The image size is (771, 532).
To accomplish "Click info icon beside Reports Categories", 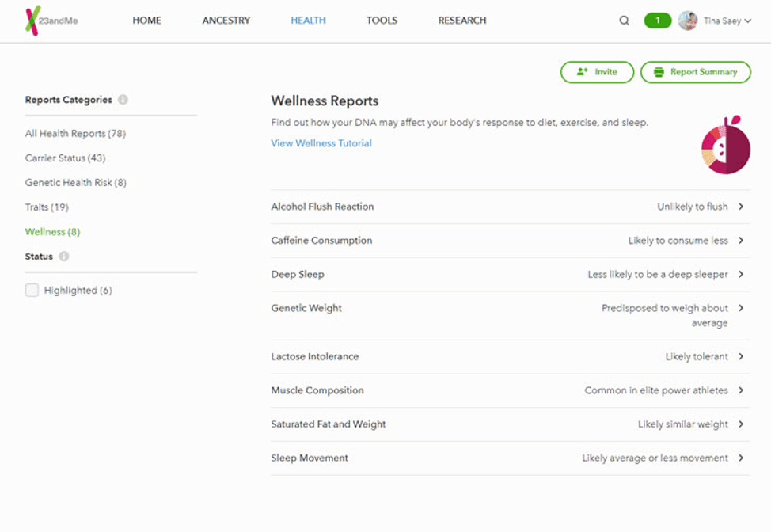I will tap(123, 100).
